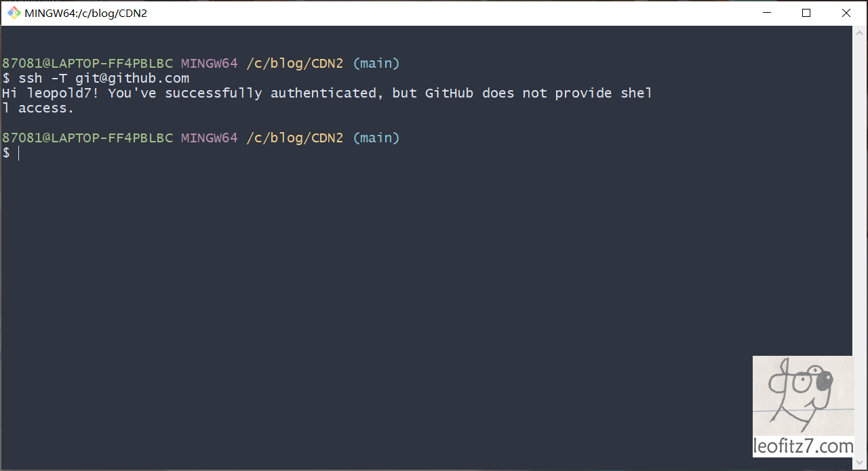Maximize the terminal window
The image size is (868, 471).
pyautogui.click(x=806, y=13)
